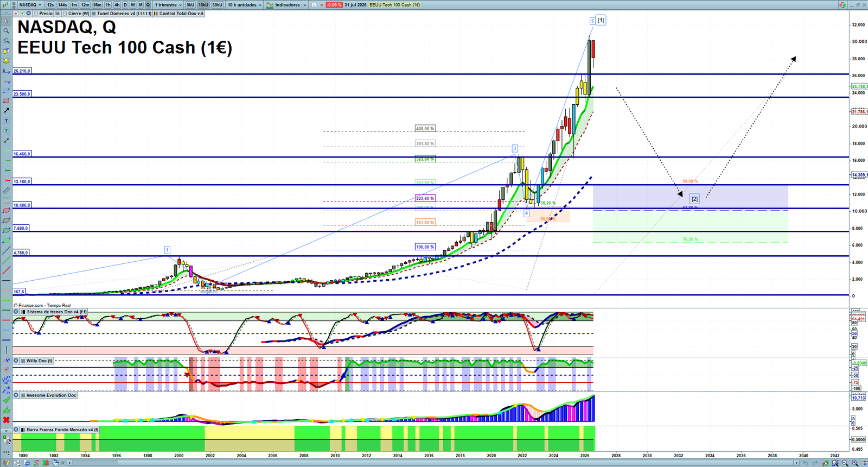Open the yellow alert bell tool
The height and width of the screenshot is (467, 868).
click(x=6, y=61)
